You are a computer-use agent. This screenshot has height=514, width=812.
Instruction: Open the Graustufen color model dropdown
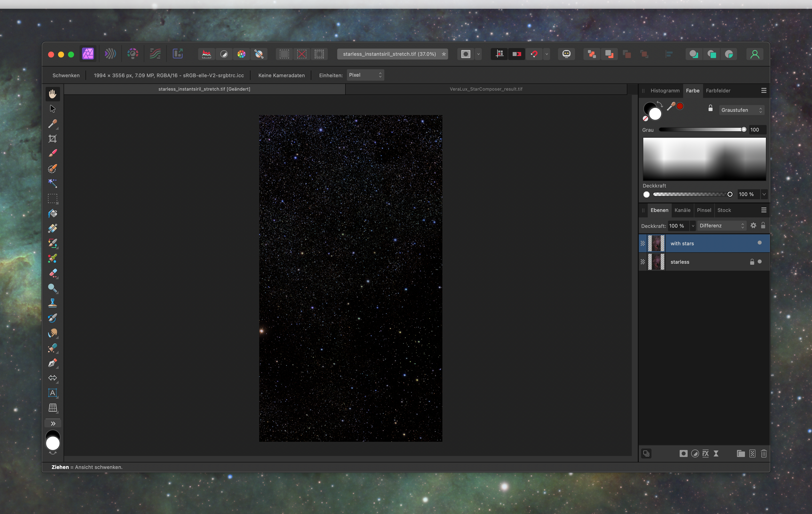click(x=741, y=110)
